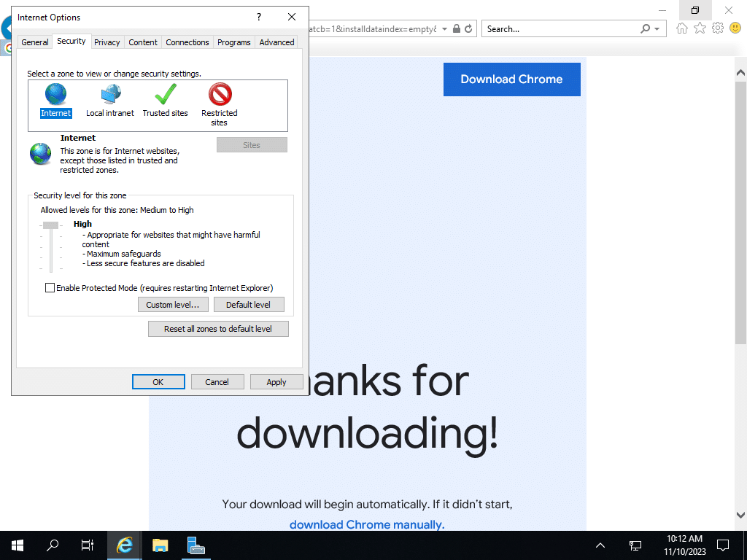The height and width of the screenshot is (560, 747).
Task: Switch to the Security tab
Action: [x=71, y=41]
